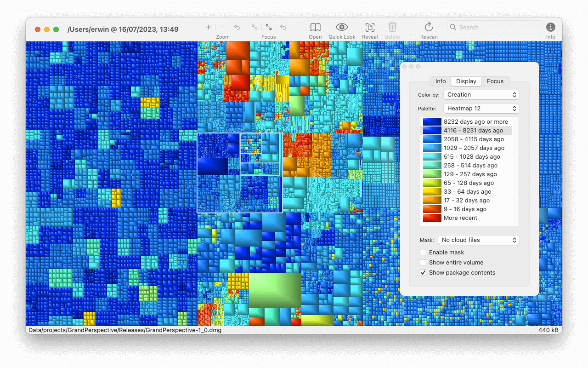The height and width of the screenshot is (368, 588).
Task: Open the Info panel icon
Action: click(x=550, y=27)
